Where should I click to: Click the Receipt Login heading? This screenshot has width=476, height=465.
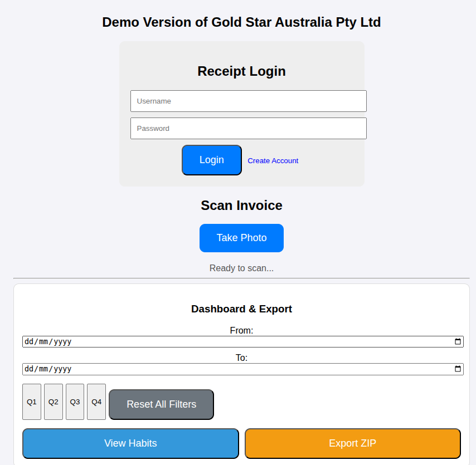[241, 71]
